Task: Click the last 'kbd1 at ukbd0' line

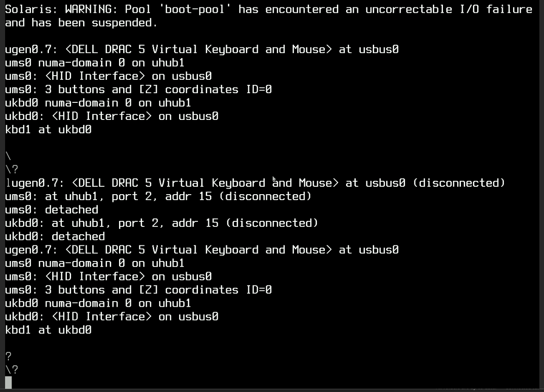Action: (x=48, y=330)
